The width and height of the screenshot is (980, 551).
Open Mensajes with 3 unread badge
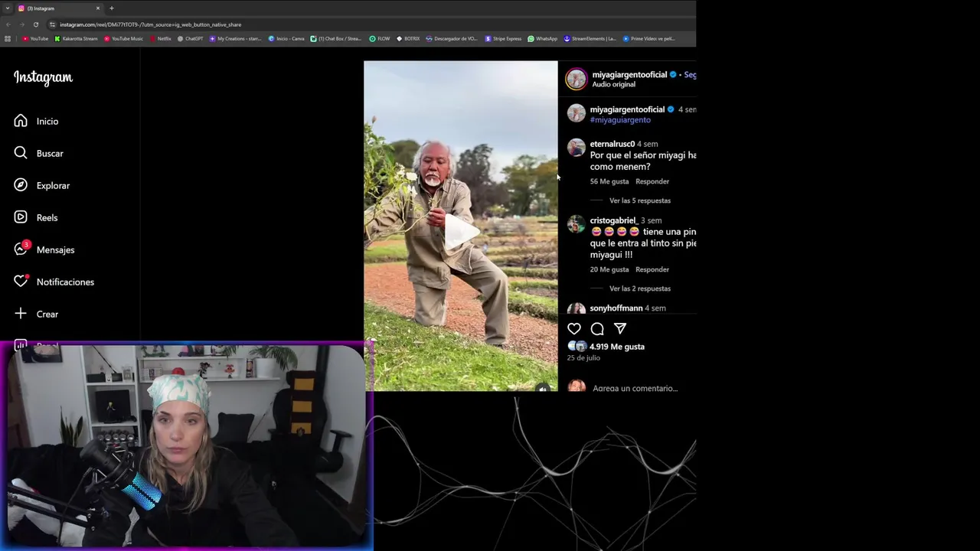(x=44, y=249)
